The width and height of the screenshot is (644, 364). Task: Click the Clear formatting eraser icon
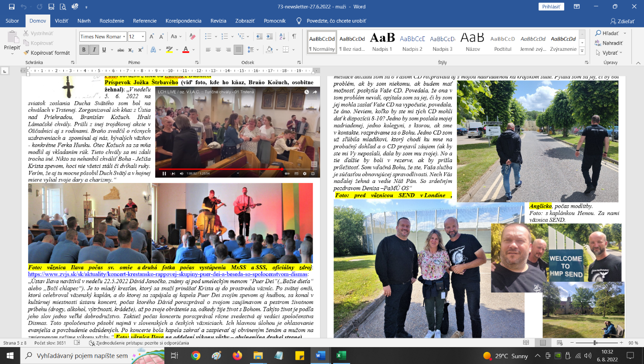pyautogui.click(x=192, y=37)
